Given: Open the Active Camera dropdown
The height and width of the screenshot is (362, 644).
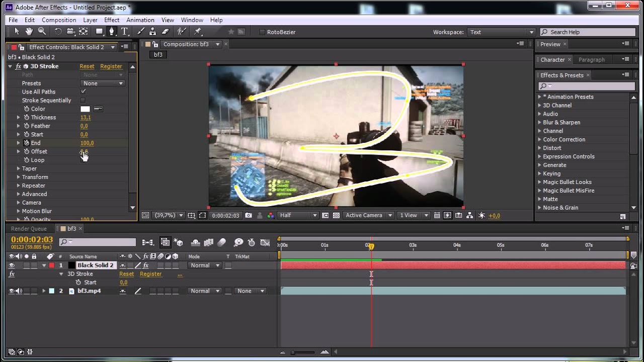Looking at the screenshot, I should click(368, 215).
